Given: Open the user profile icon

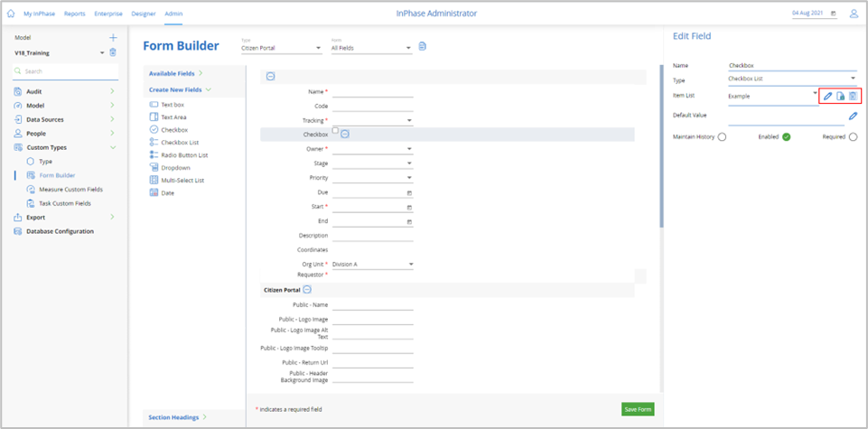Looking at the screenshot, I should pos(854,14).
